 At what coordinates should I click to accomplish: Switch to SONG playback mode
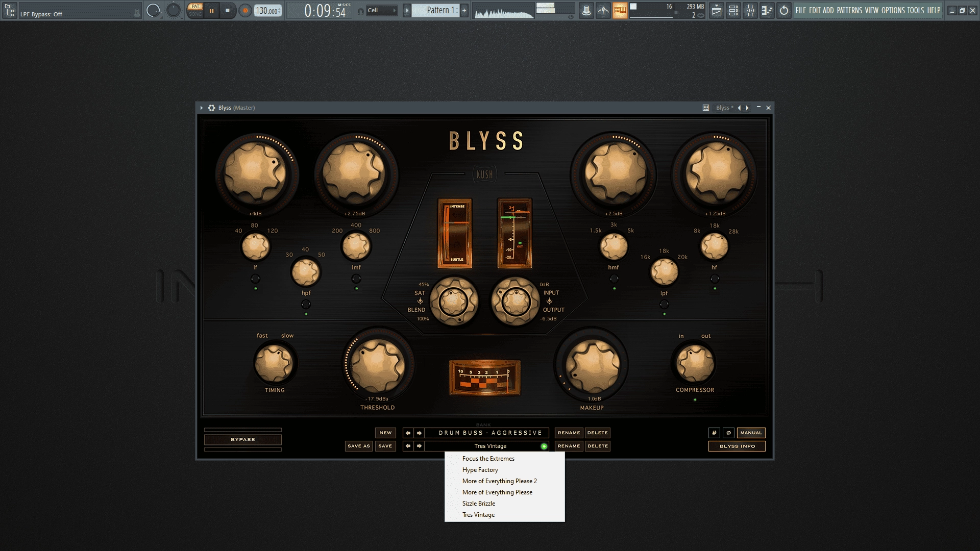point(195,14)
